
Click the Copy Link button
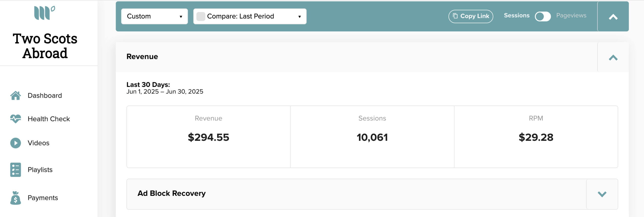(x=471, y=16)
